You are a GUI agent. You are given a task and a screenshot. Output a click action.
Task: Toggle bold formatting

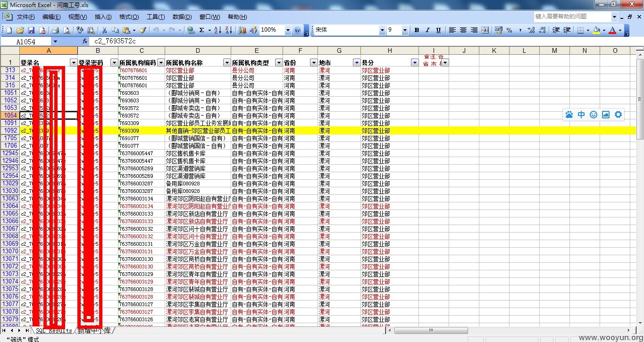point(417,30)
